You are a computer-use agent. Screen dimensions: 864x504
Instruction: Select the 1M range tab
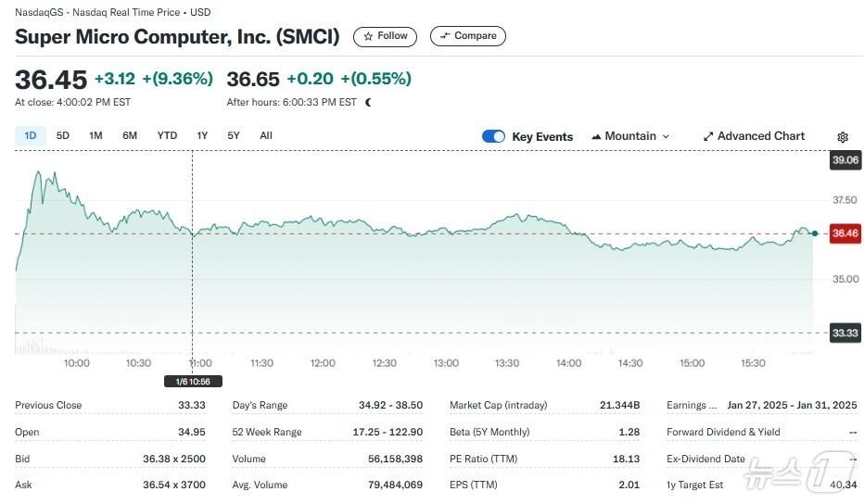[95, 136]
